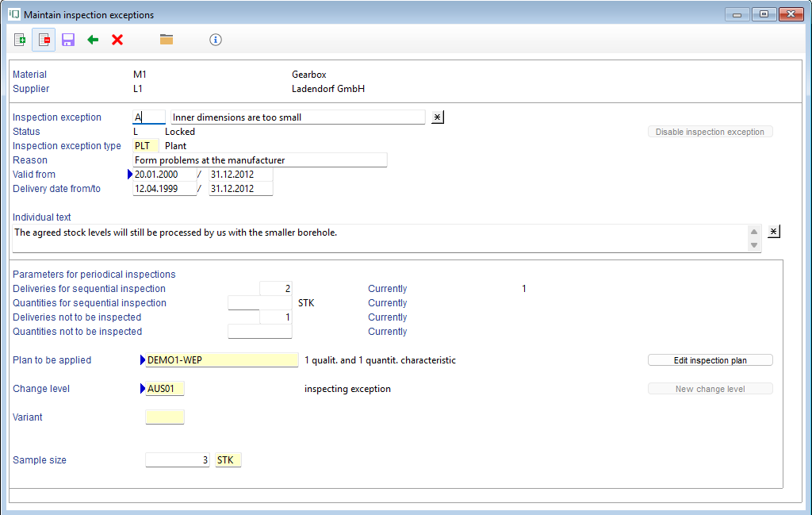
Task: Click the asterisk button beside inspection exception description
Action: 438,117
